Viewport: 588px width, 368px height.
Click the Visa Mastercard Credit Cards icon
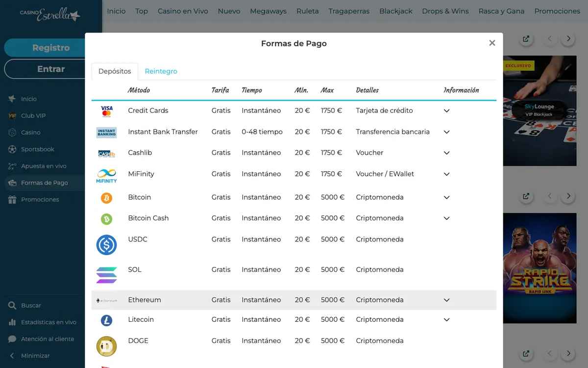(106, 111)
